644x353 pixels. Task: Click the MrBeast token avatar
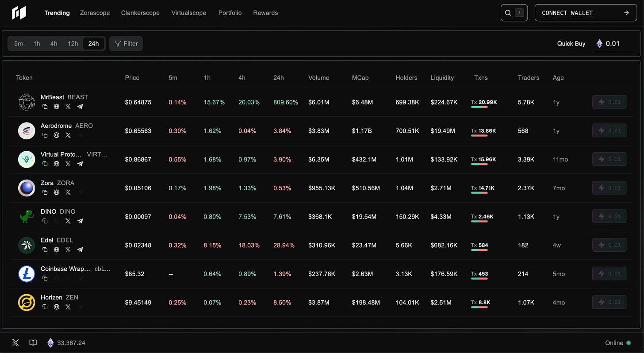pos(27,102)
